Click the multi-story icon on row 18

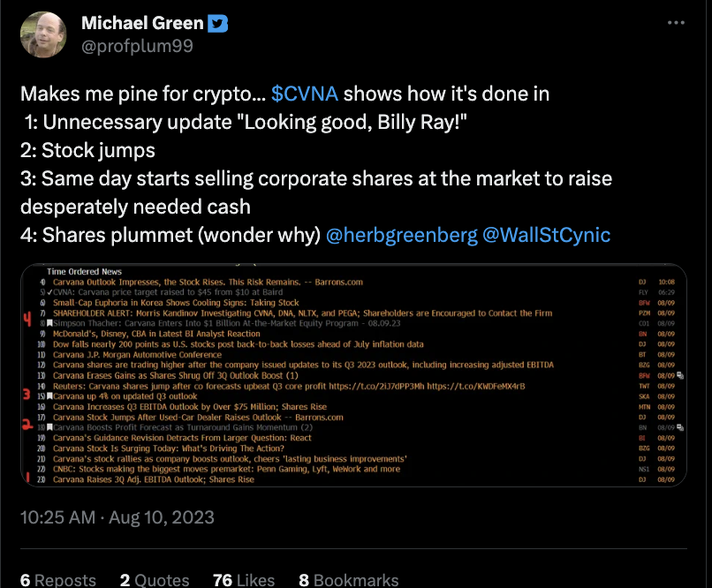(680, 427)
